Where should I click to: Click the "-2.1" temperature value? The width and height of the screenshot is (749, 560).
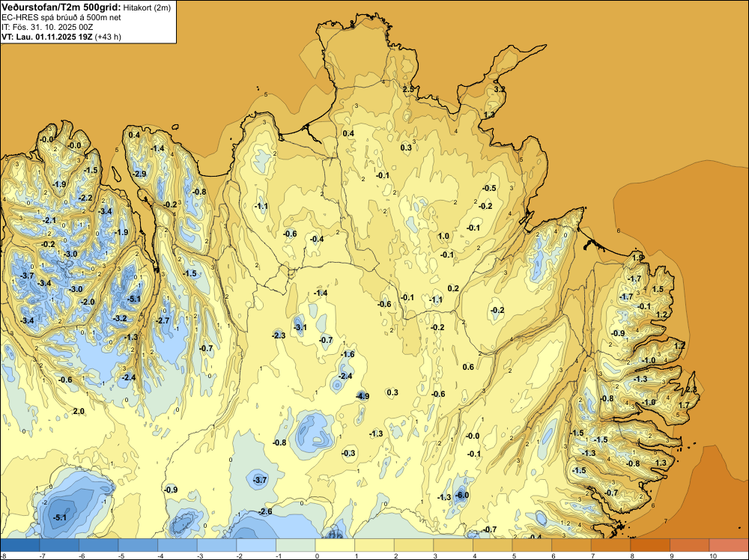[x=49, y=220]
